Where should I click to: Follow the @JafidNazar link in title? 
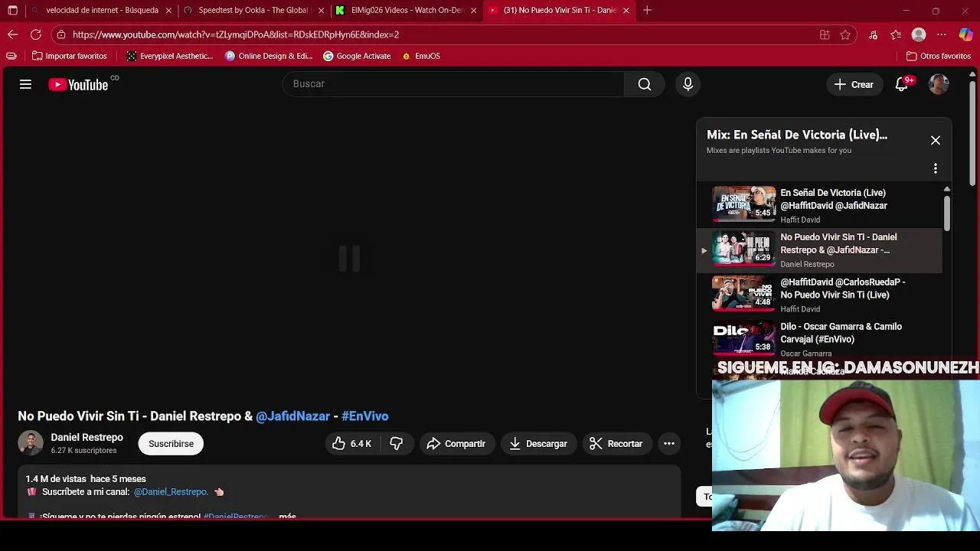click(x=292, y=416)
